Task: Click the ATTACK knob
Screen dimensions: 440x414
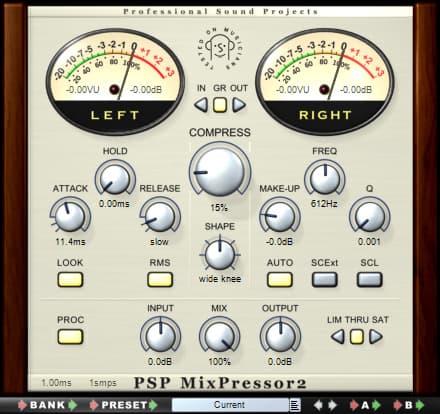Action: (x=70, y=216)
